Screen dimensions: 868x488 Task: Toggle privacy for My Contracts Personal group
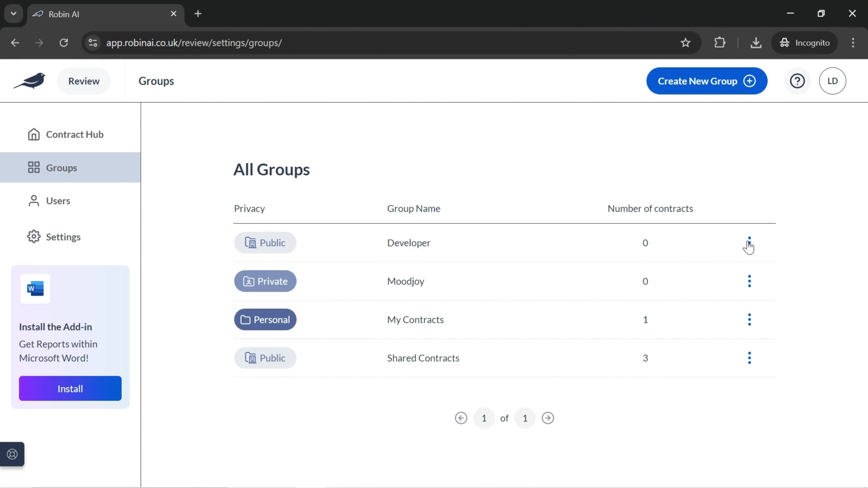click(x=265, y=319)
